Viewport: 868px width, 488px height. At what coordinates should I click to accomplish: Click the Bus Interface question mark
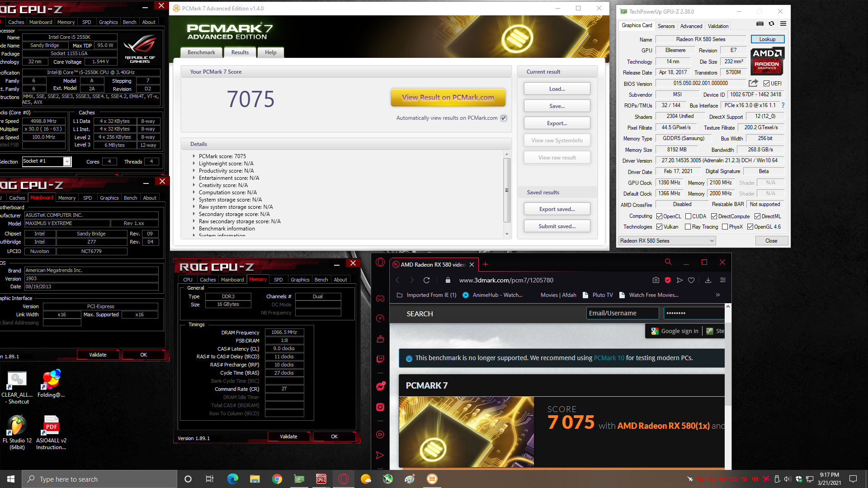[783, 105]
